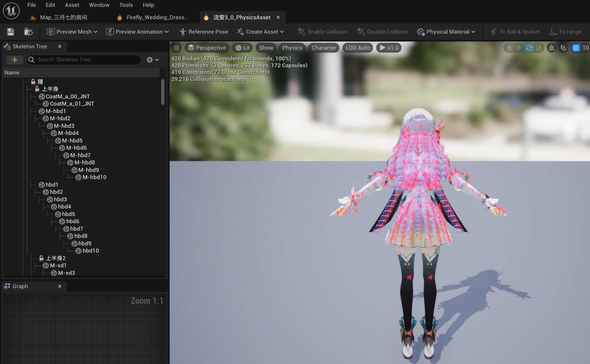
Task: Convert constraint To Hinge
Action: [x=565, y=32]
